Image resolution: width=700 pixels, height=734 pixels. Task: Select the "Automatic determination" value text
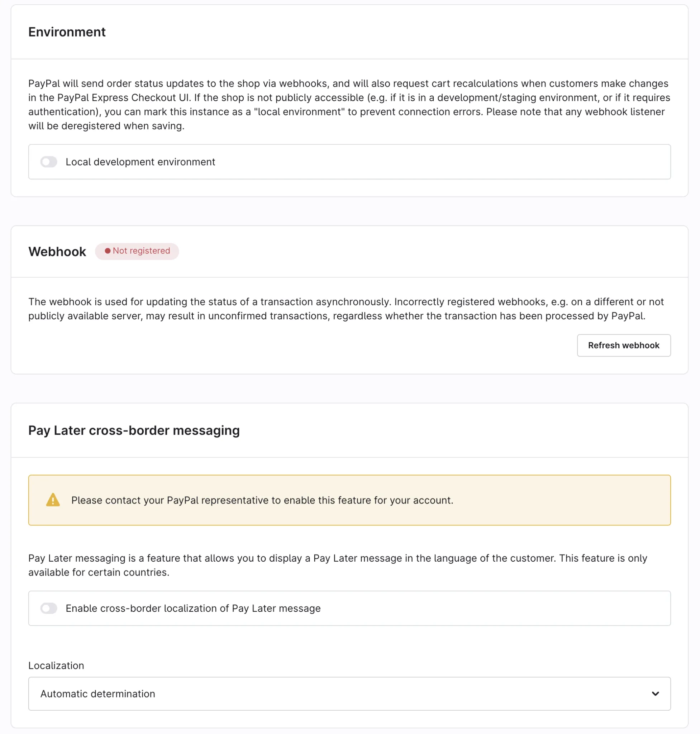pos(98,694)
